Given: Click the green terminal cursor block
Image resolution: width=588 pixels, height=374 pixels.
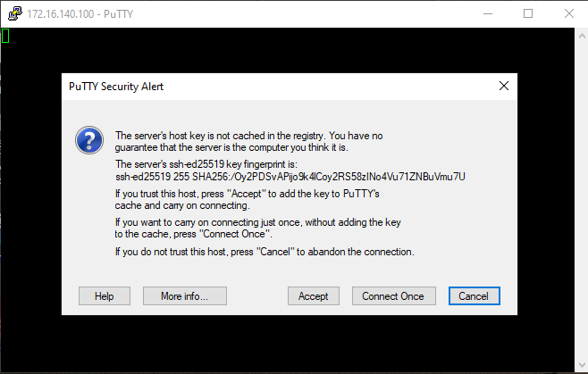Looking at the screenshot, I should [5, 36].
